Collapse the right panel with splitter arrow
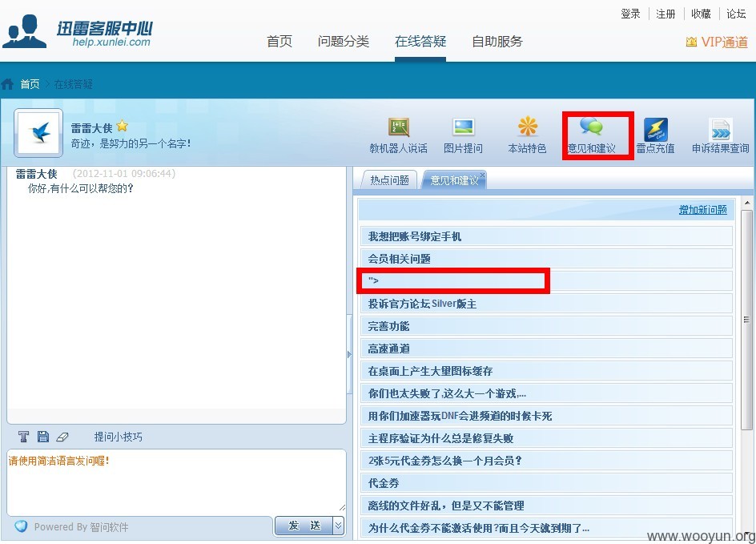 pyautogui.click(x=349, y=354)
